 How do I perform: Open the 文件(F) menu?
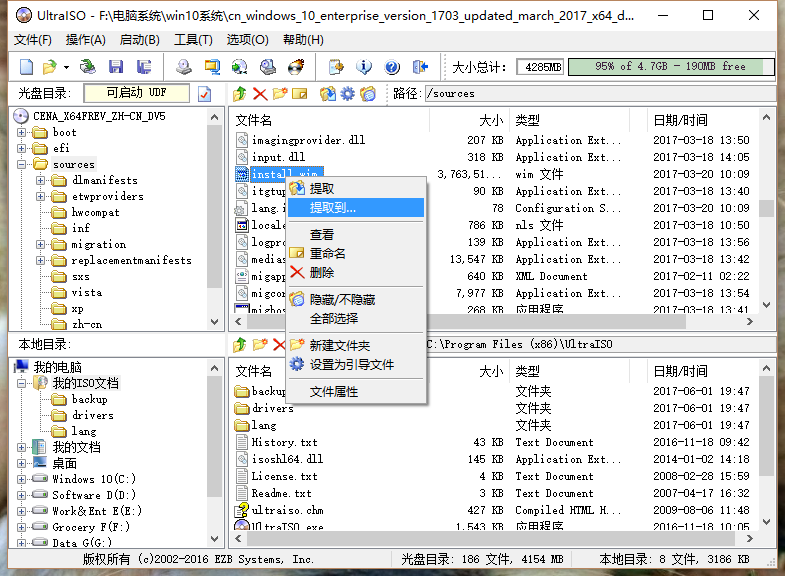(33, 40)
